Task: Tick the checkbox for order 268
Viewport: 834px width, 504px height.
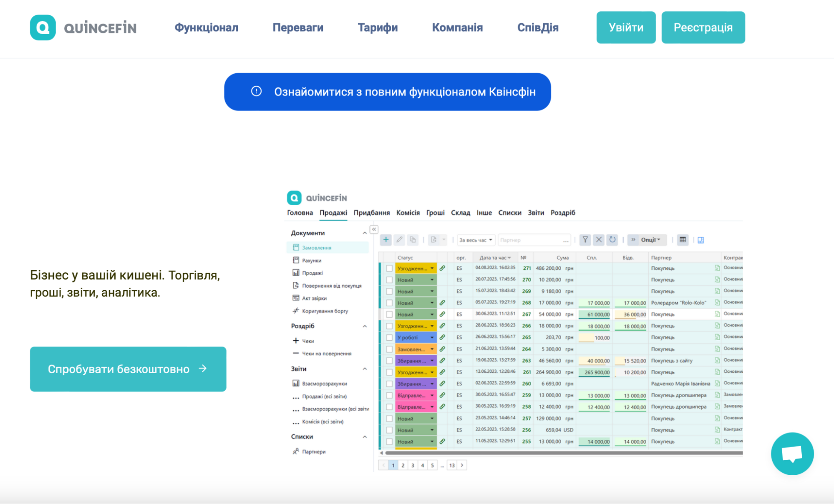Action: click(389, 303)
